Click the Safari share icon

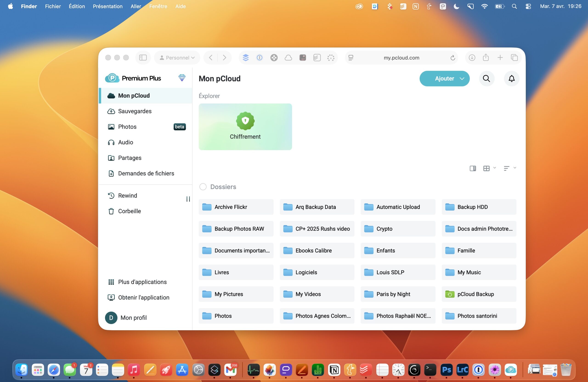(x=486, y=58)
